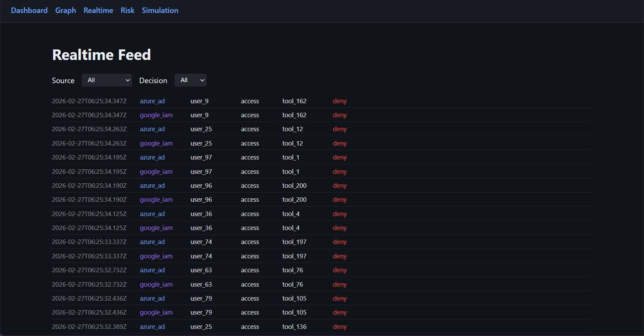644x336 pixels.
Task: Navigate to the Graph view
Action: click(x=65, y=10)
